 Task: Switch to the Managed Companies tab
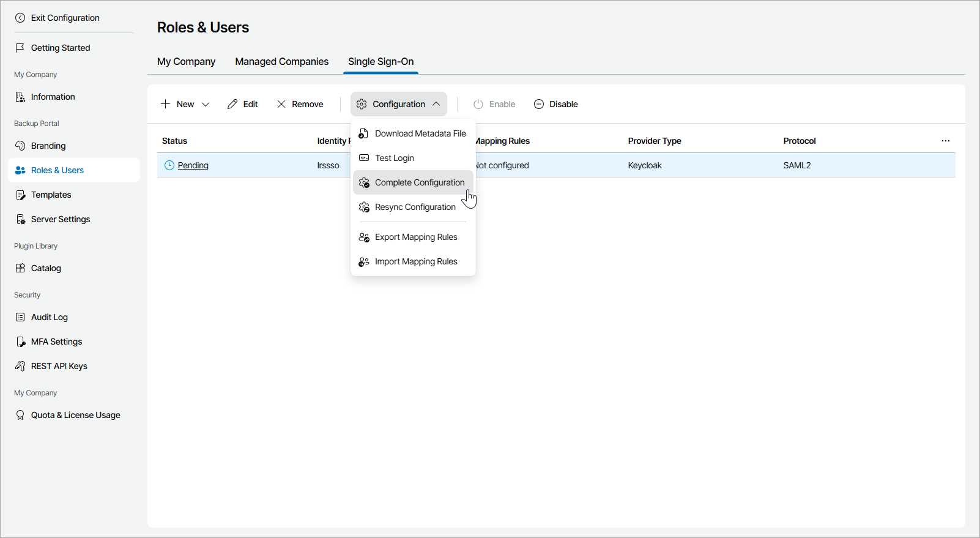pyautogui.click(x=281, y=61)
